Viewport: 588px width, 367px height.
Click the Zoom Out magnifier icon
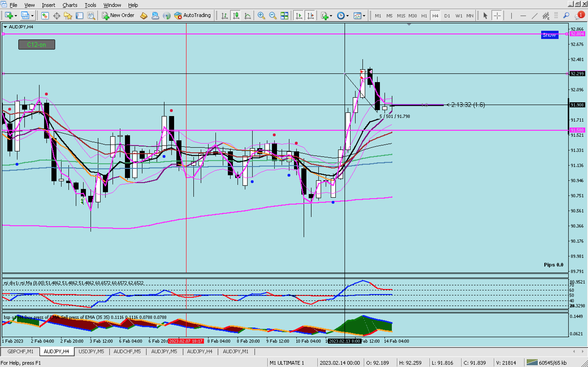pyautogui.click(x=273, y=16)
